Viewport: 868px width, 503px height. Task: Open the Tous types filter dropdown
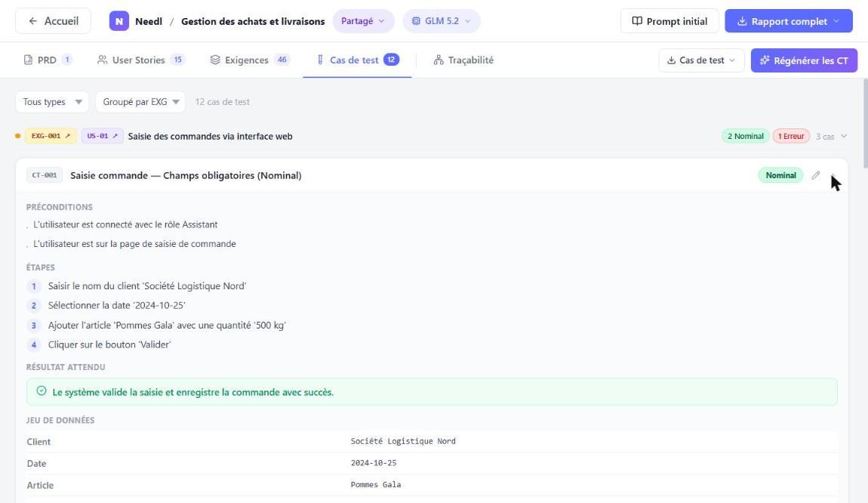point(52,102)
